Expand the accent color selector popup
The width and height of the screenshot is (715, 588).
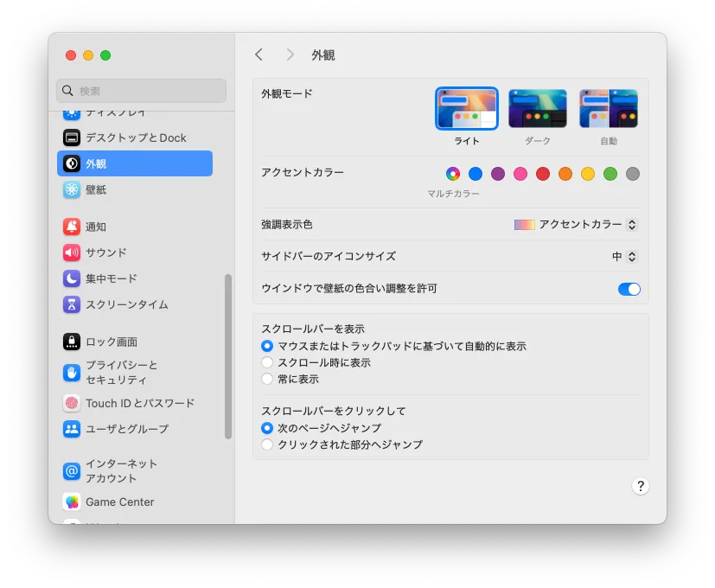452,174
